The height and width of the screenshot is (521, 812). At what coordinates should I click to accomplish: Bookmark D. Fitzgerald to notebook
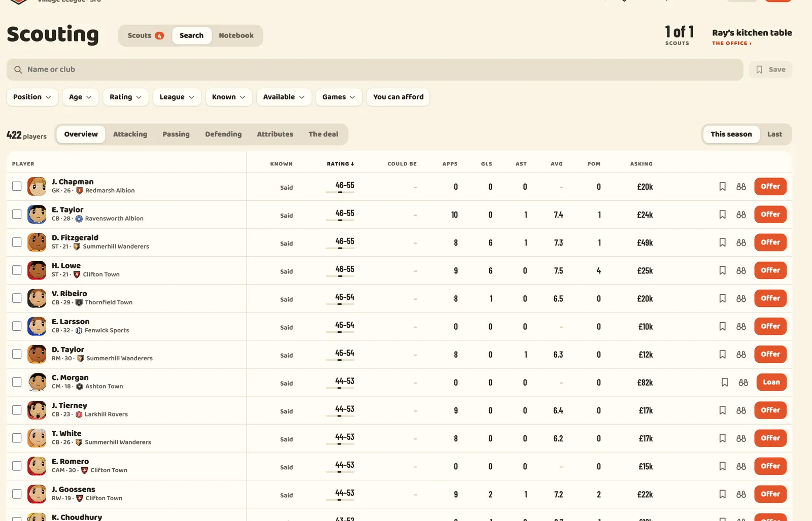tap(722, 242)
